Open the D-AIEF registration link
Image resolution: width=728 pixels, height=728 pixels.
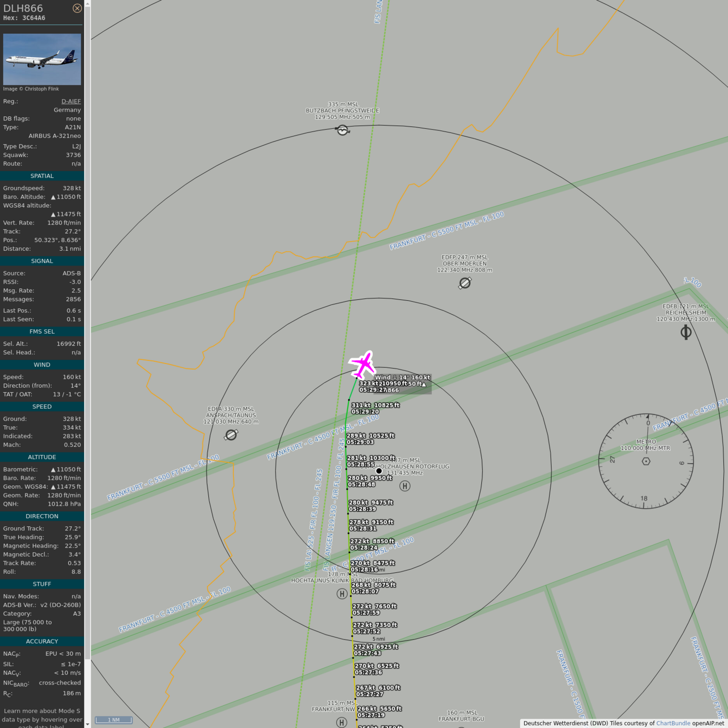71,101
